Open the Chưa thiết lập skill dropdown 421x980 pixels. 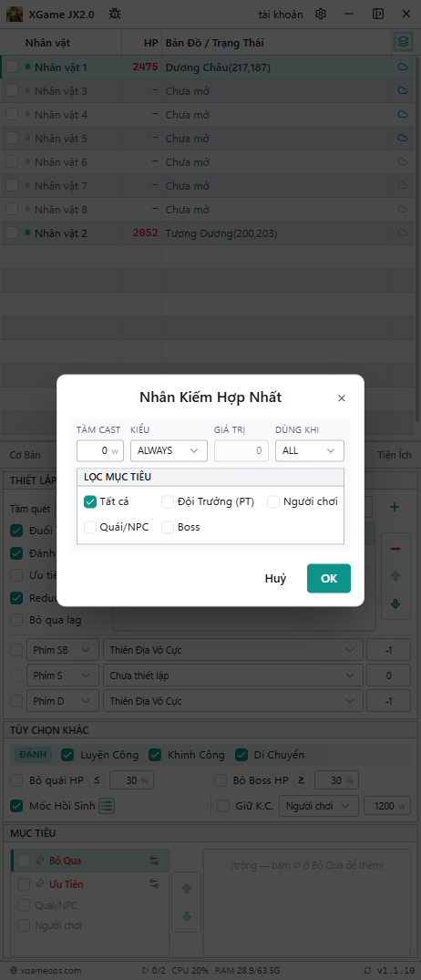pos(233,676)
